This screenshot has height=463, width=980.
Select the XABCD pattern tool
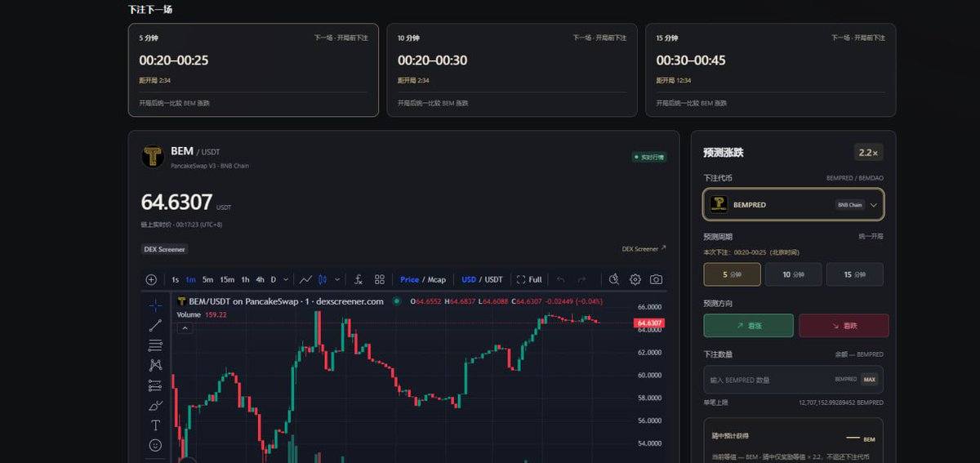tap(155, 365)
